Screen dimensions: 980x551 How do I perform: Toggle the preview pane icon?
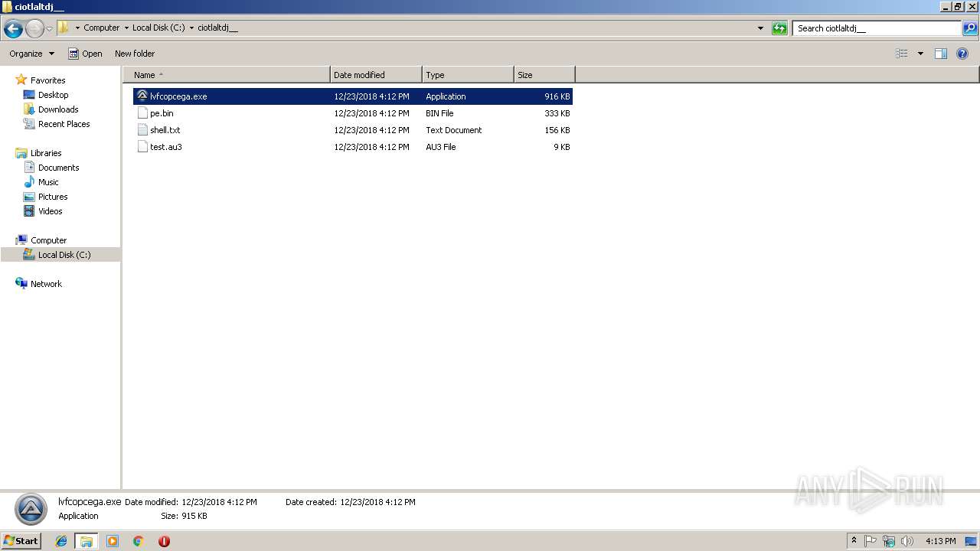(941, 54)
